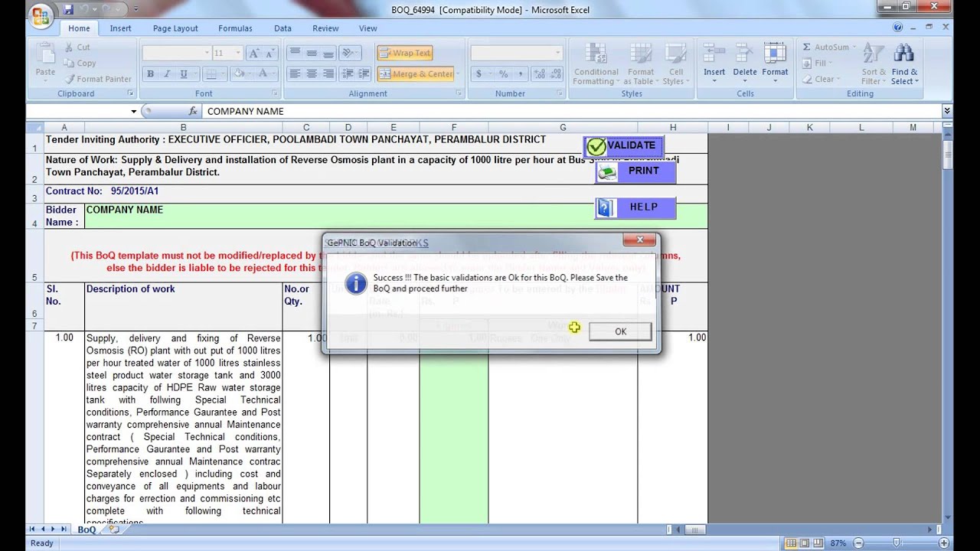Click the Undo icon in Quick Access Toolbar

point(85,9)
